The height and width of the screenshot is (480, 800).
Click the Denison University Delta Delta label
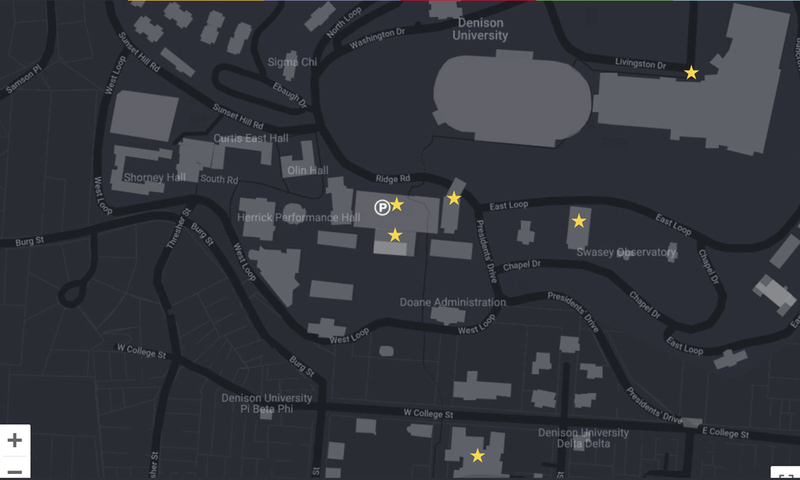click(x=583, y=438)
